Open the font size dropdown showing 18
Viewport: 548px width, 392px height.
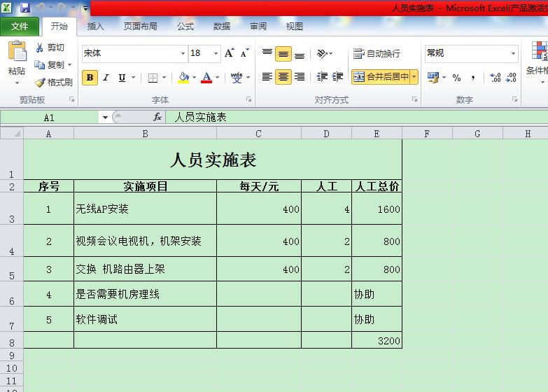click(216, 53)
